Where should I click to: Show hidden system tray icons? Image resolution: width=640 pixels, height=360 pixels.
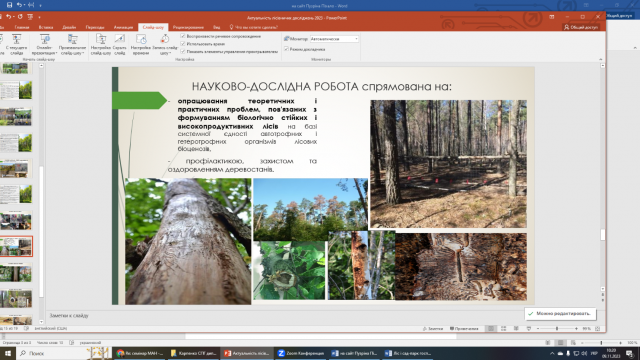click(552, 353)
